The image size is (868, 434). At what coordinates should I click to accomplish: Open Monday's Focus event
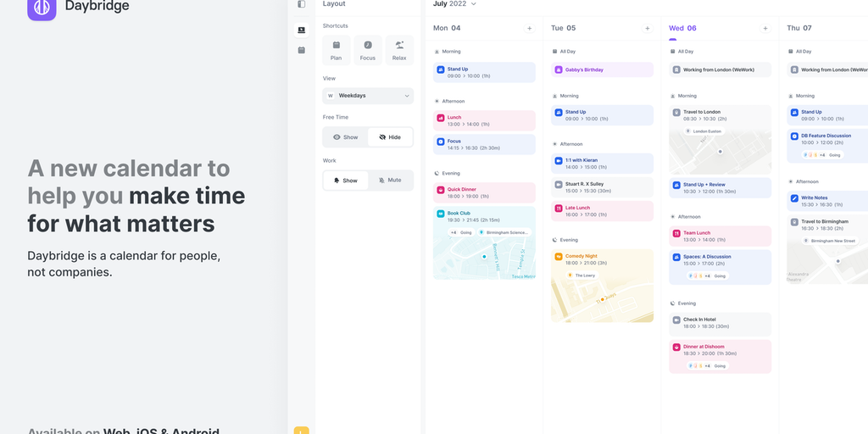pos(484,144)
